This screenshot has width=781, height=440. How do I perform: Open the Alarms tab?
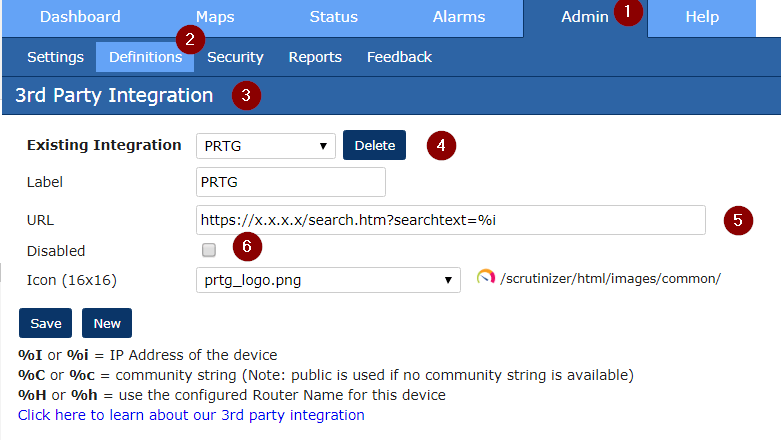tap(459, 17)
